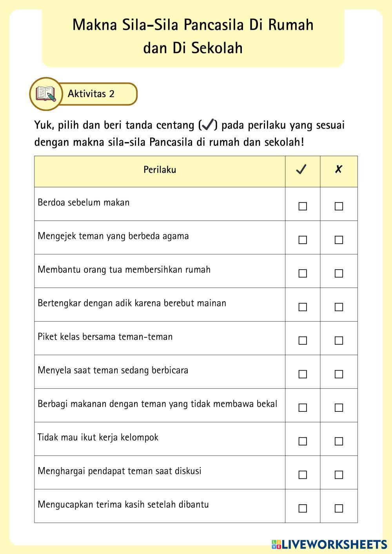
Task: Mark the cross box for Bertengkar dengan adik
Action: pyautogui.click(x=339, y=307)
